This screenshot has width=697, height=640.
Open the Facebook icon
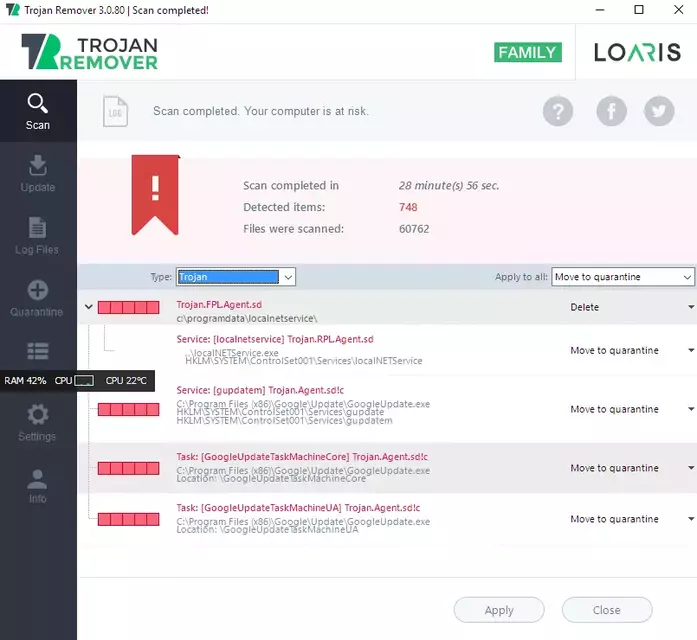pos(612,111)
